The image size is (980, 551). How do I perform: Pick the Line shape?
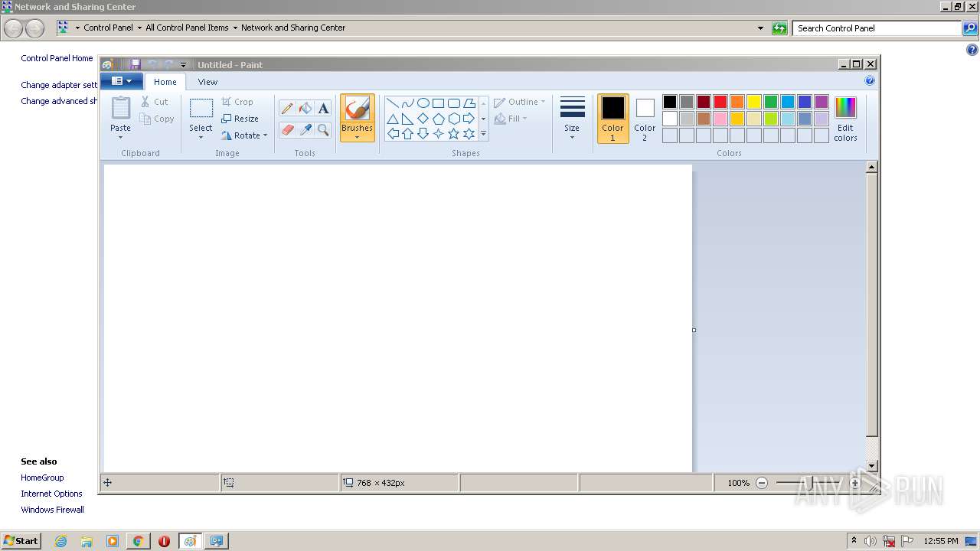tap(392, 103)
